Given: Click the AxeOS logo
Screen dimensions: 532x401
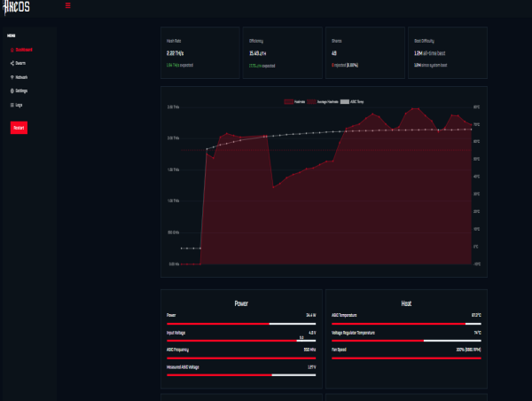Looking at the screenshot, I should pos(16,7).
